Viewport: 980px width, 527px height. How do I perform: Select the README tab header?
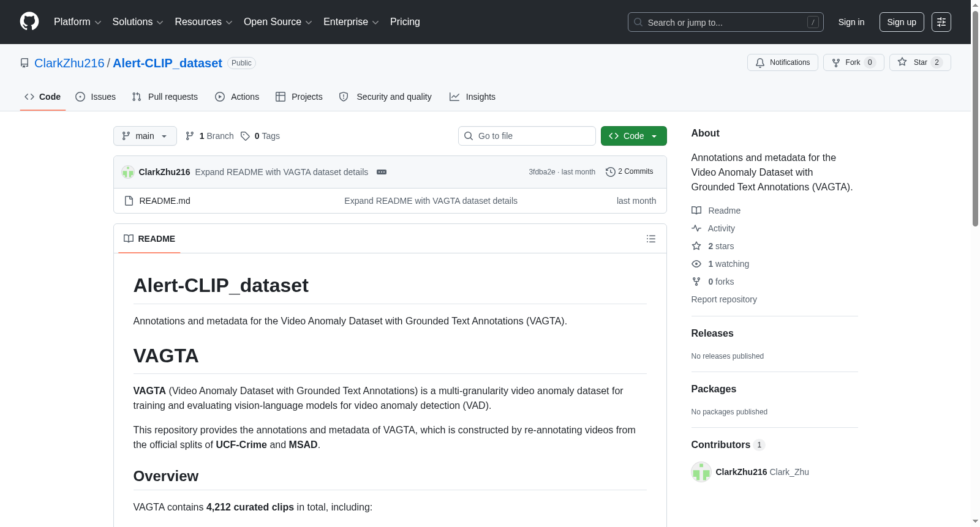pos(149,239)
